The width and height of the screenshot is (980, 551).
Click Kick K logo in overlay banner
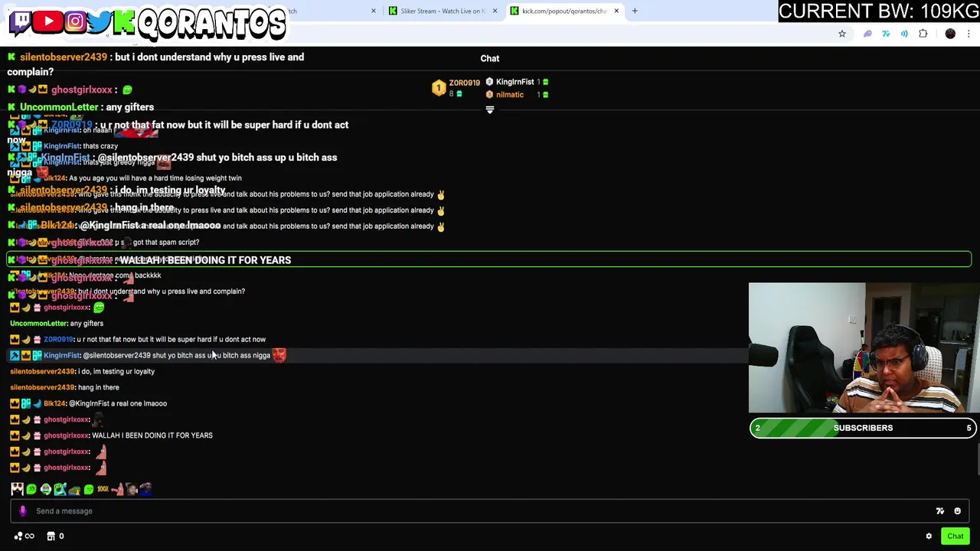point(124,22)
